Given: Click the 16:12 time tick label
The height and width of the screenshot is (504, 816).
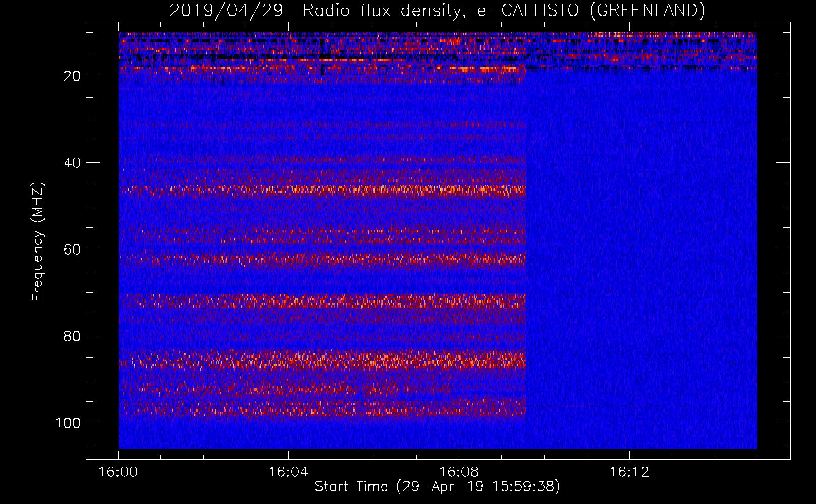Looking at the screenshot, I should [x=629, y=472].
